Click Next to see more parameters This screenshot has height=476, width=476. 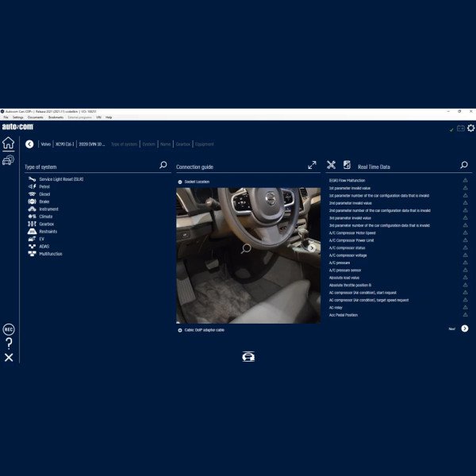pos(464,328)
